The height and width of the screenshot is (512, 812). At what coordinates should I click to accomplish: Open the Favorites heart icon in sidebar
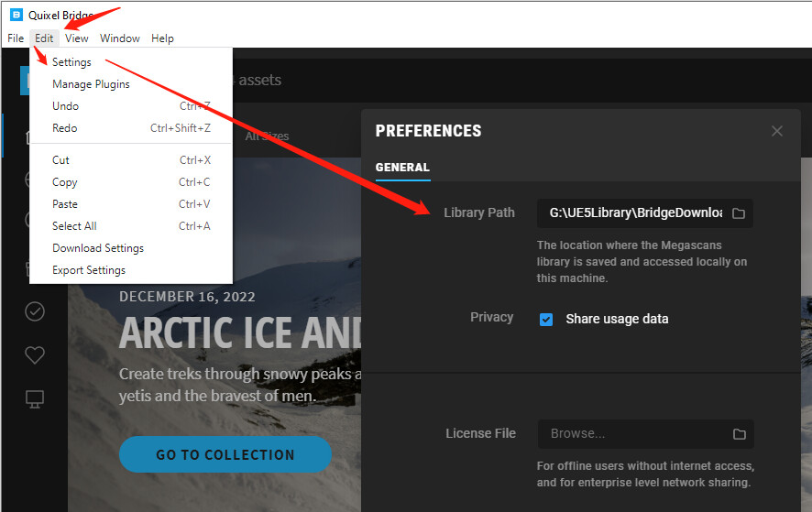[x=35, y=355]
